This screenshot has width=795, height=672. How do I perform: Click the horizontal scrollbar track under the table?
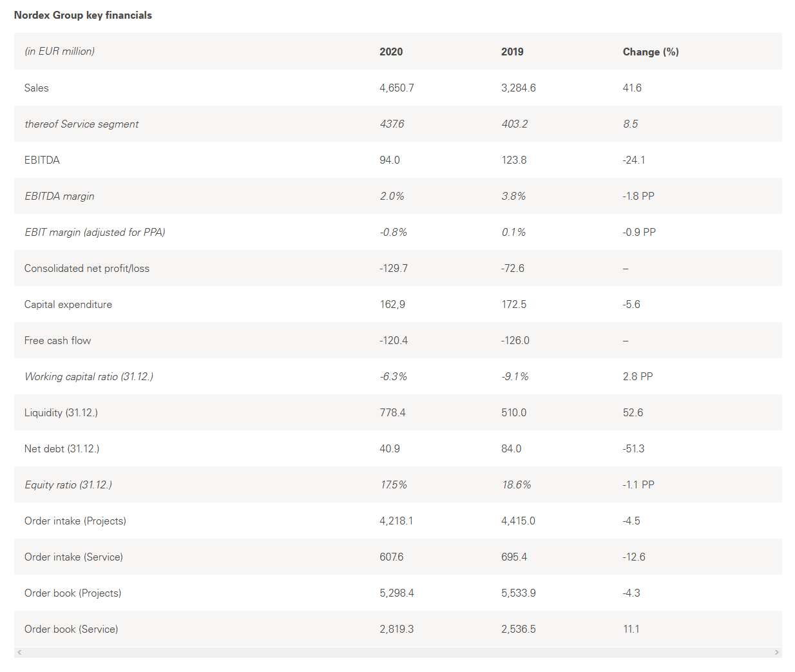click(397, 653)
